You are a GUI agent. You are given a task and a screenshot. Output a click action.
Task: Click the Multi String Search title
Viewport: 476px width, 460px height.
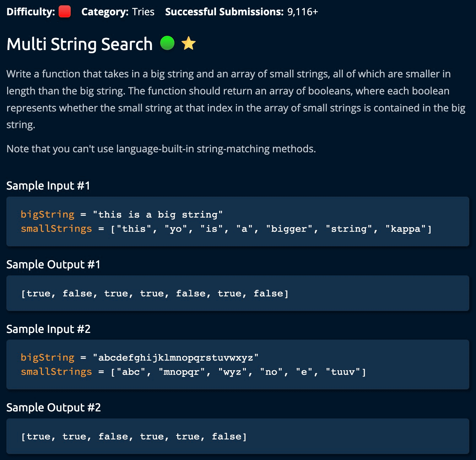point(80,44)
